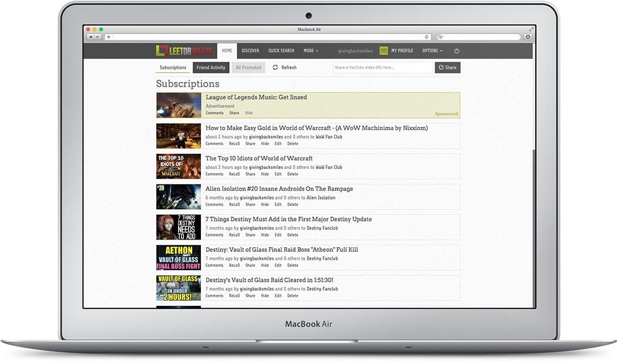Image resolution: width=617 pixels, height=364 pixels.
Task: Open My Profile link
Action: (402, 50)
